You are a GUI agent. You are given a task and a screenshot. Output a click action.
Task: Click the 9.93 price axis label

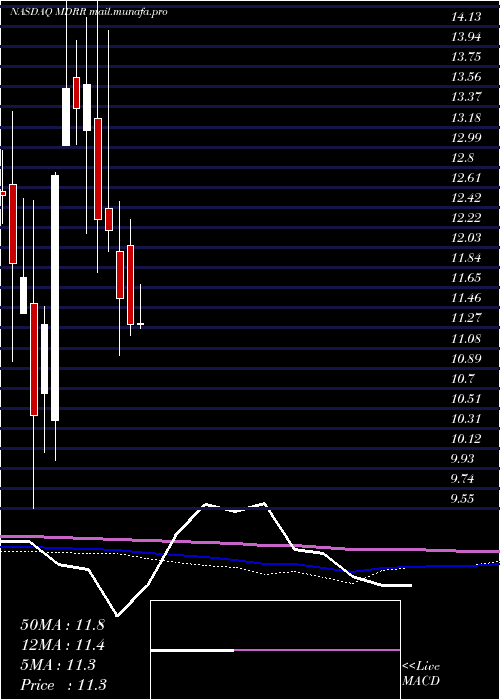(463, 459)
